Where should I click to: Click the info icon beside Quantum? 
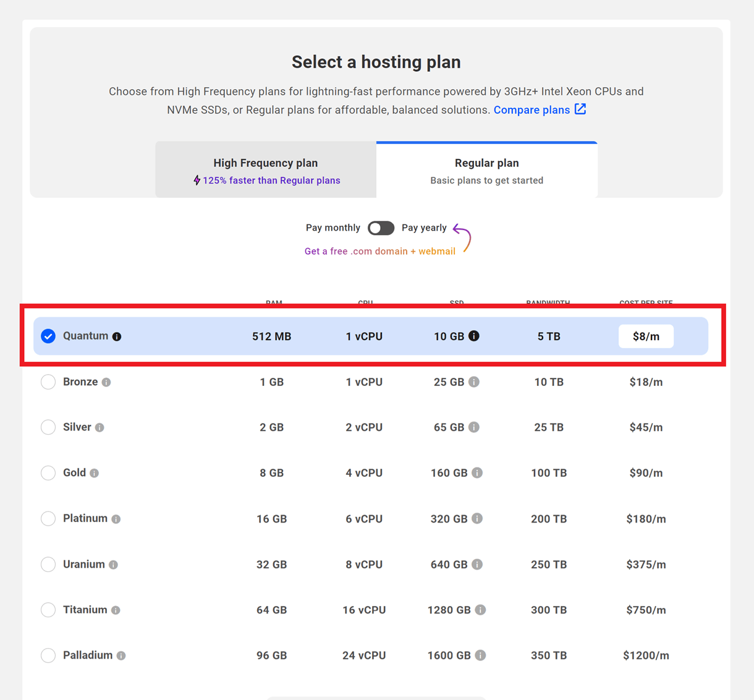pos(117,336)
